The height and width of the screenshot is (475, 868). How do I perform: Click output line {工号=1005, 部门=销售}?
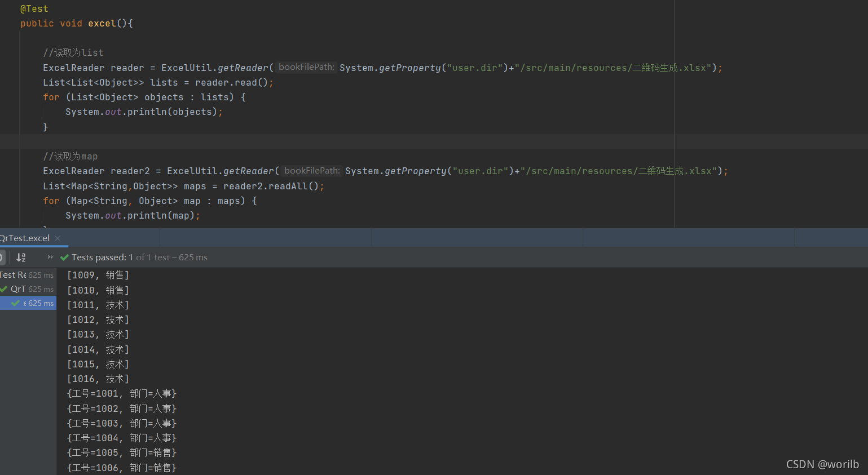(122, 452)
